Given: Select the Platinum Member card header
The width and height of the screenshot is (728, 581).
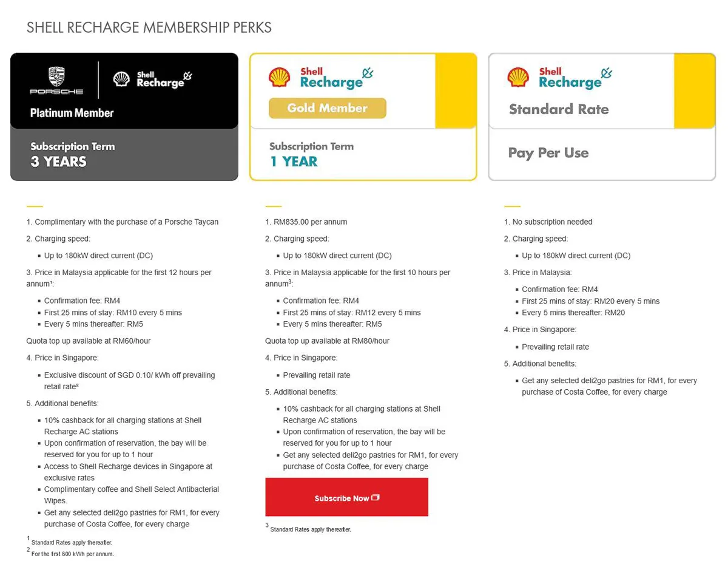Looking at the screenshot, I should point(124,90).
